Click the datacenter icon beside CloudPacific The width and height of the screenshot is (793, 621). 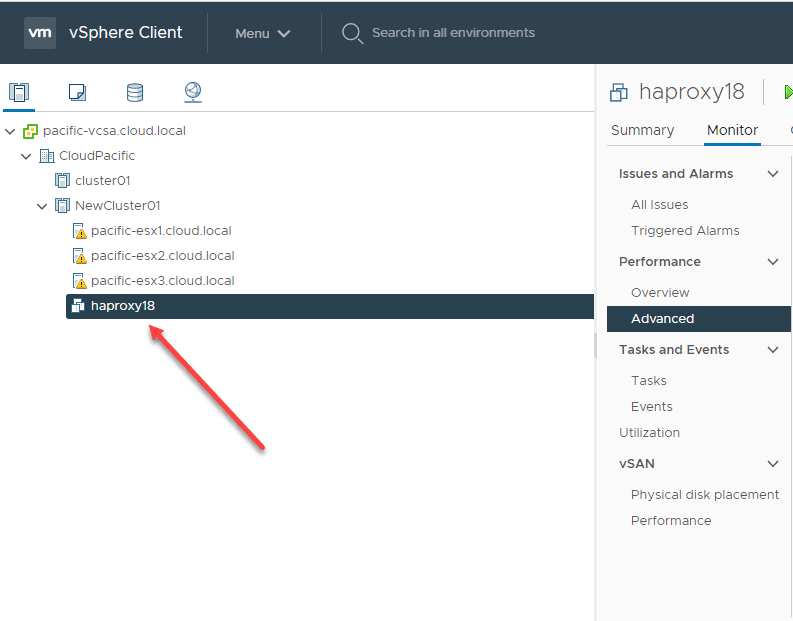(47, 156)
